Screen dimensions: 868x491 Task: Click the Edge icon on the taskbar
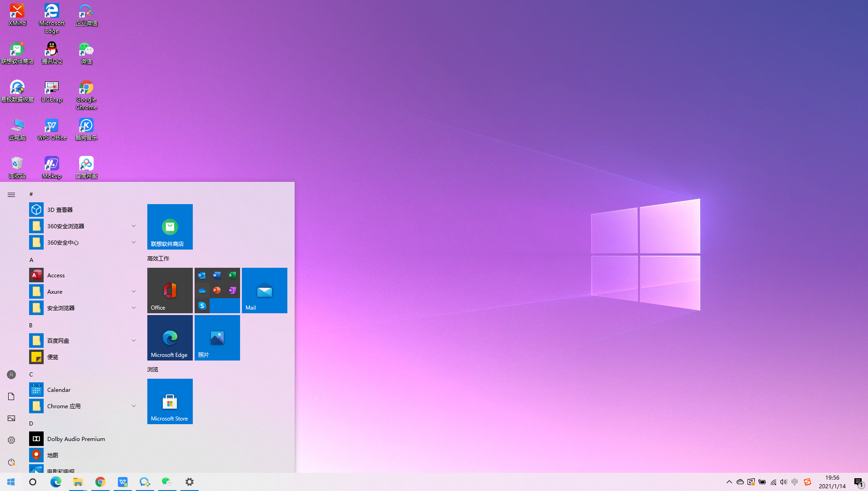pos(55,482)
